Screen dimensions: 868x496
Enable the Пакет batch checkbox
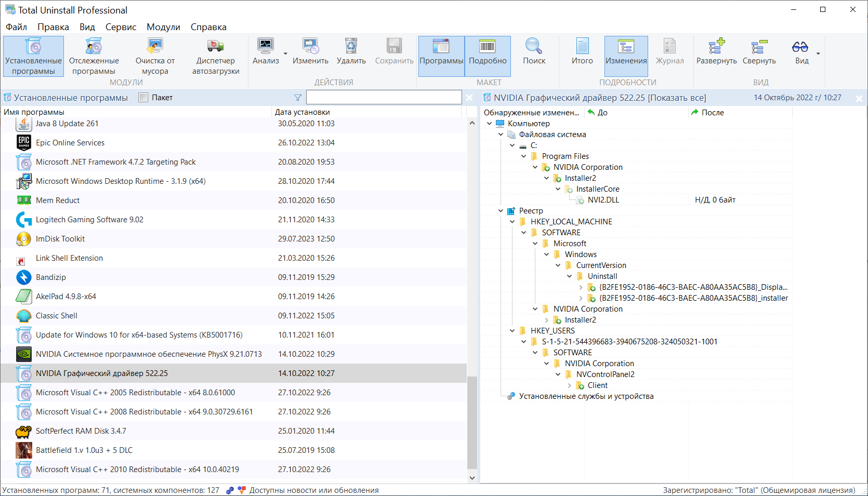143,98
